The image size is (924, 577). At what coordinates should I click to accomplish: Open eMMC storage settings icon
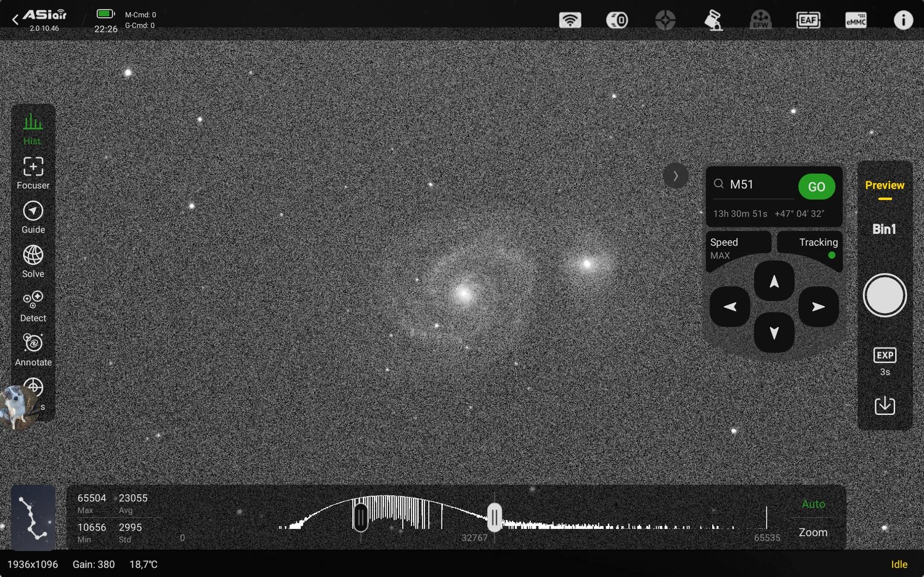pos(856,20)
